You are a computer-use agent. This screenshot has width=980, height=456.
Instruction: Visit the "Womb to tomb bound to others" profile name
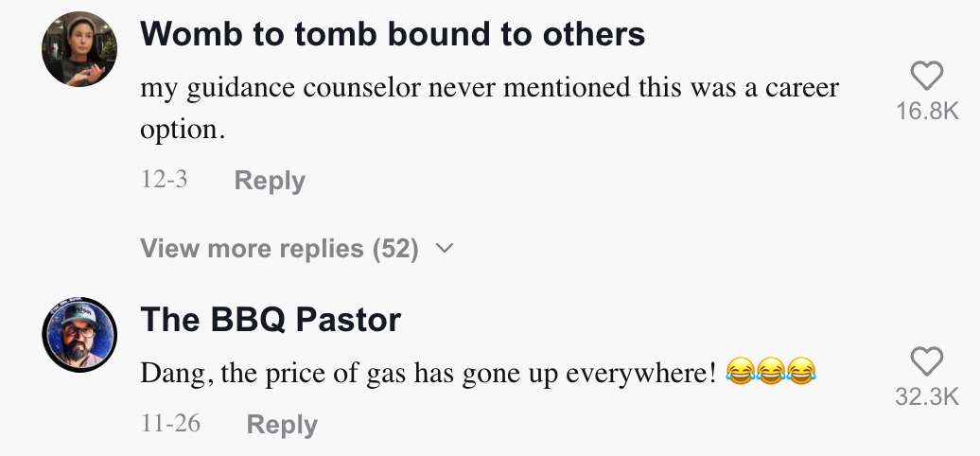click(x=393, y=35)
